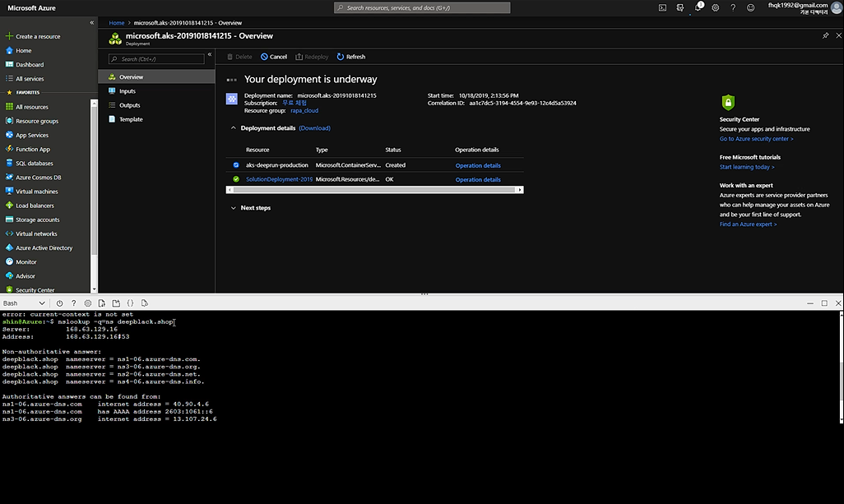Click the Delete toolbar button

pyautogui.click(x=239, y=57)
